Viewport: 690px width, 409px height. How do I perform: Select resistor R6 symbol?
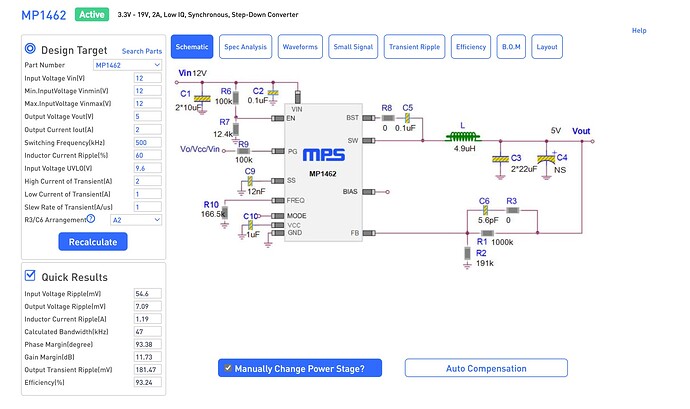[x=236, y=97]
